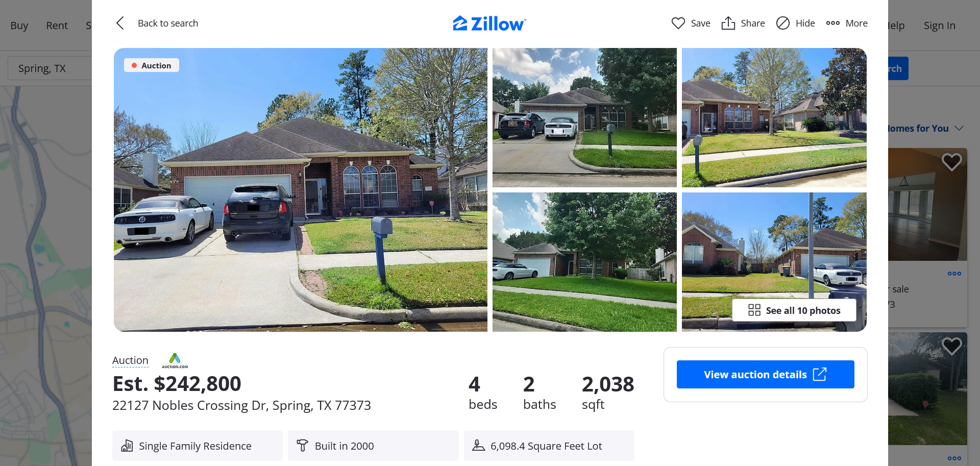
Task: Click the back arrow chevron icon
Action: 120,23
